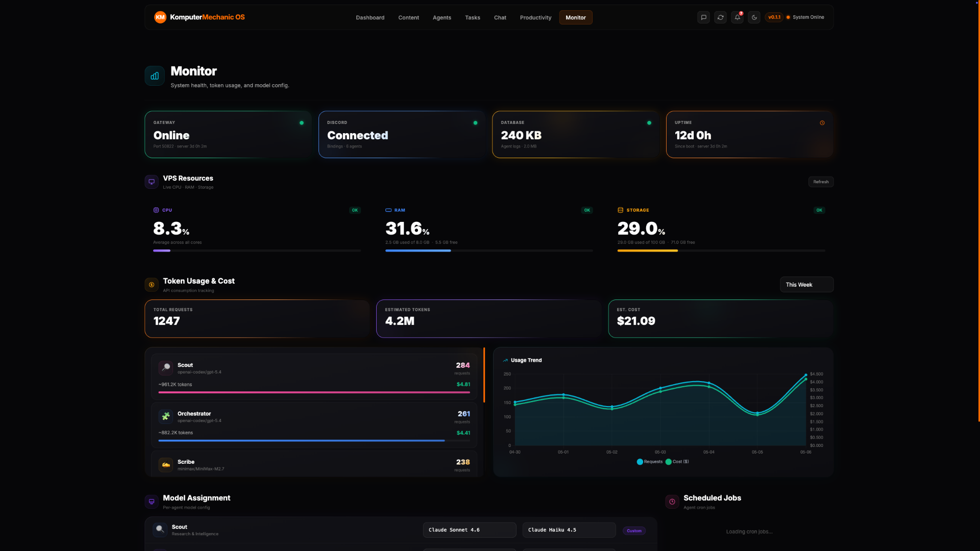Click the Scout token usage pink bar
This screenshot has height=551, width=980.
click(314, 392)
